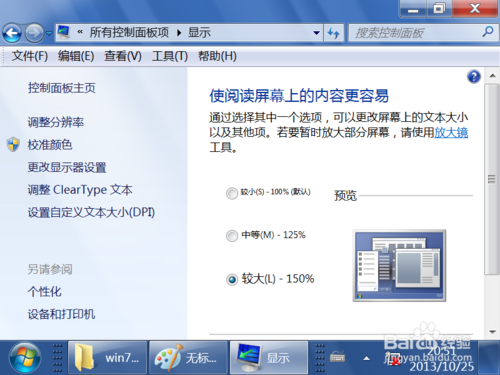Click the heading 使阅读屏幕上的内容更容易
The width and height of the screenshot is (500, 375).
point(299,96)
